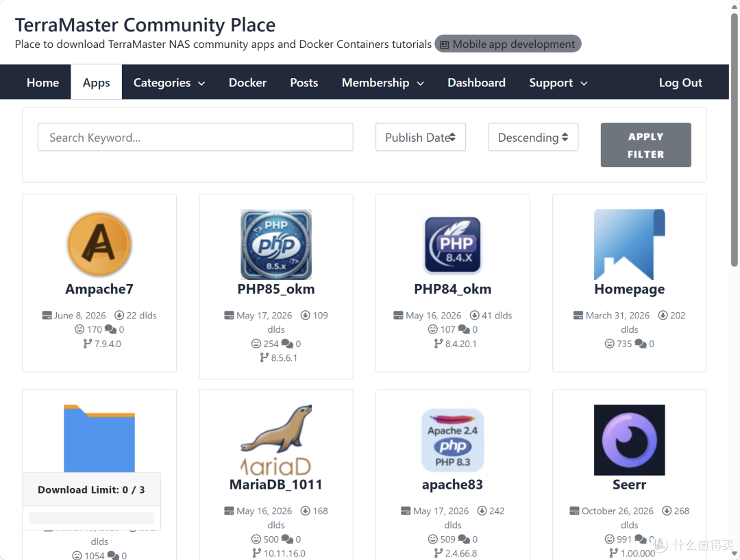740x560 pixels.
Task: Open the Descending order dropdown
Action: coord(533,137)
